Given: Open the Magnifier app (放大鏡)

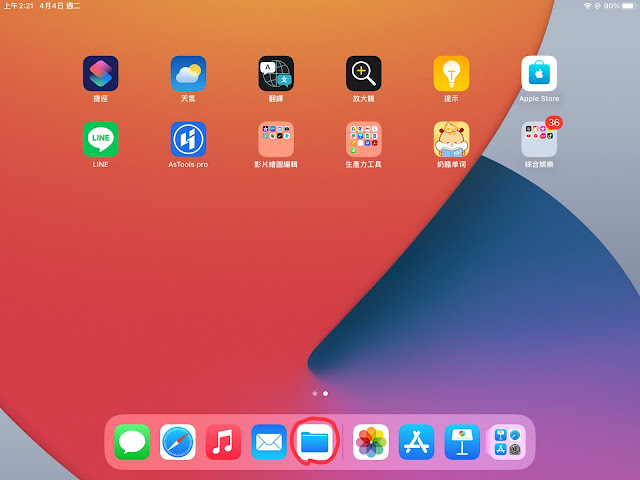Looking at the screenshot, I should click(x=364, y=73).
